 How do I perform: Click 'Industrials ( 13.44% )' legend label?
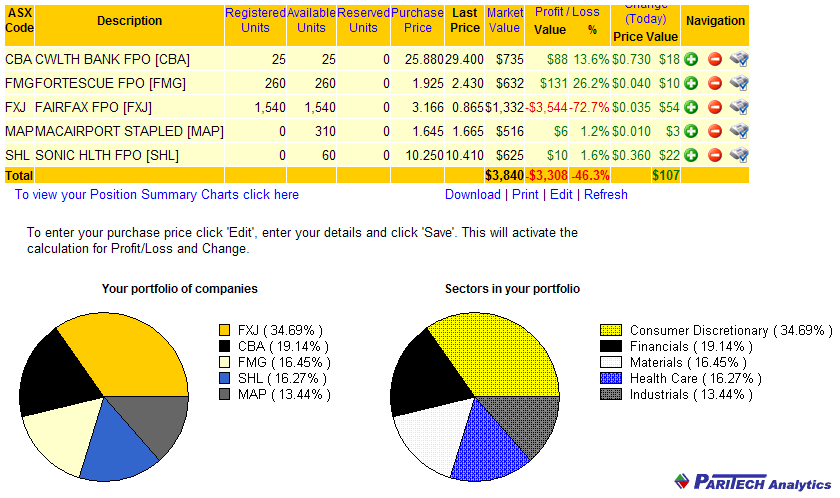[691, 394]
